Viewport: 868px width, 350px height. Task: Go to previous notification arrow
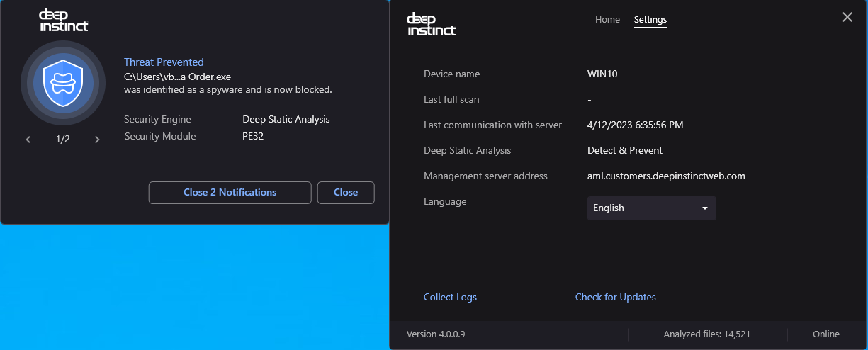click(28, 140)
